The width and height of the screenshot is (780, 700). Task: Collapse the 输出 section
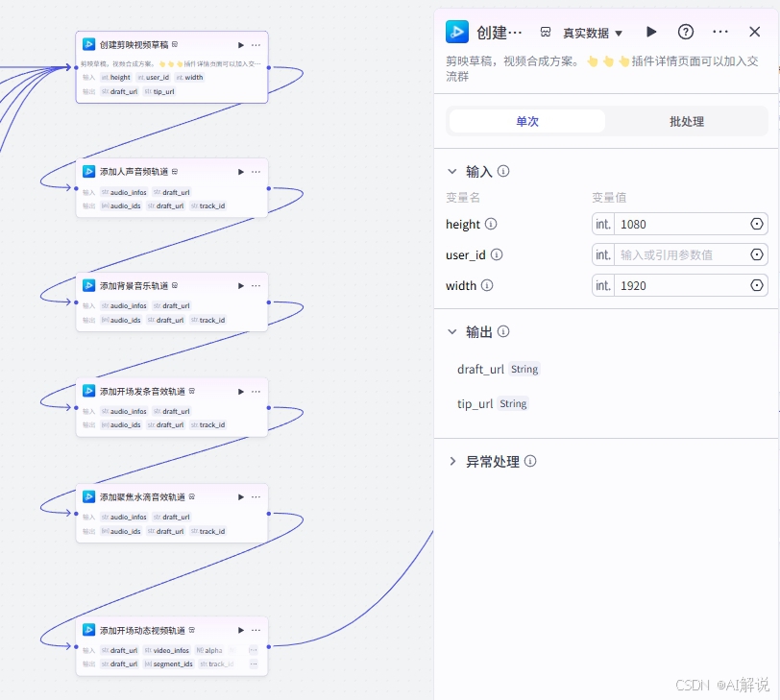pos(452,331)
